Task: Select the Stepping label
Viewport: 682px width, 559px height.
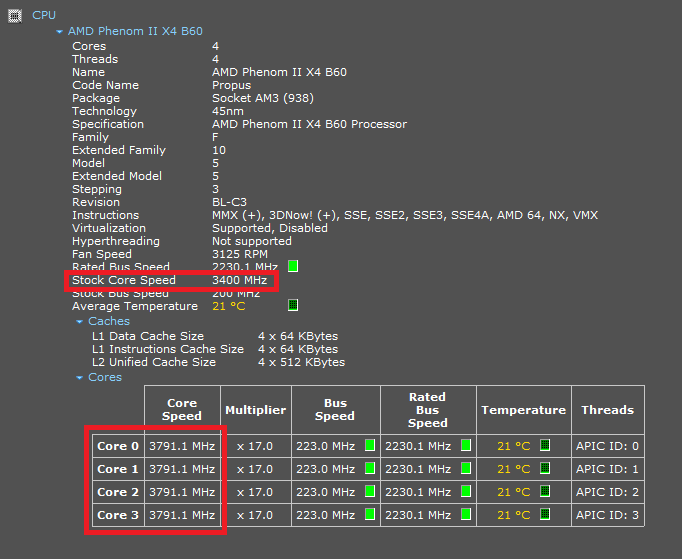Action: (97, 190)
